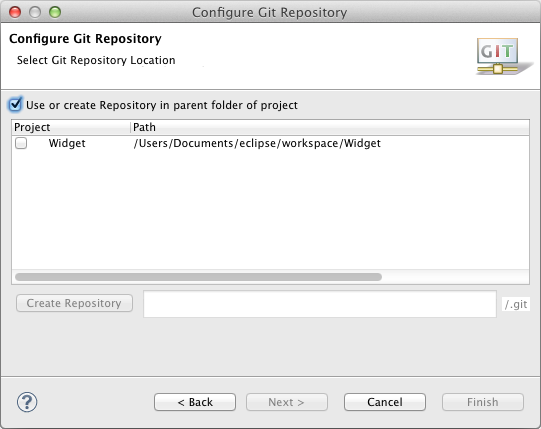Click the horizontal scrollbar in the project table
The width and height of the screenshot is (541, 429).
(x=198, y=277)
